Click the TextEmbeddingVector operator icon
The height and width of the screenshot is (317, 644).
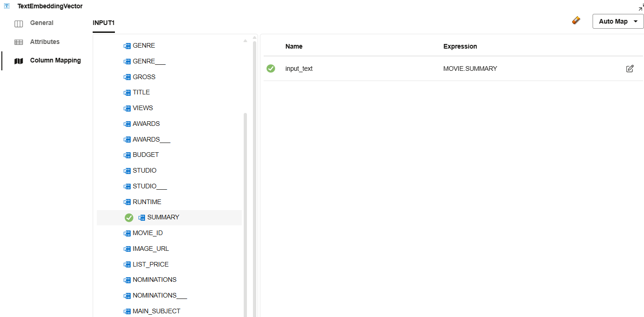(7, 6)
